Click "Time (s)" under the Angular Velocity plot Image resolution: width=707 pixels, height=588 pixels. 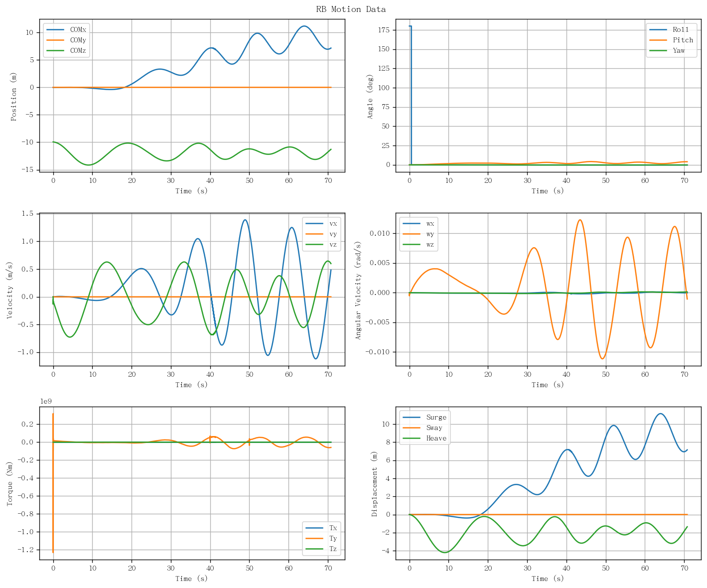coord(548,385)
